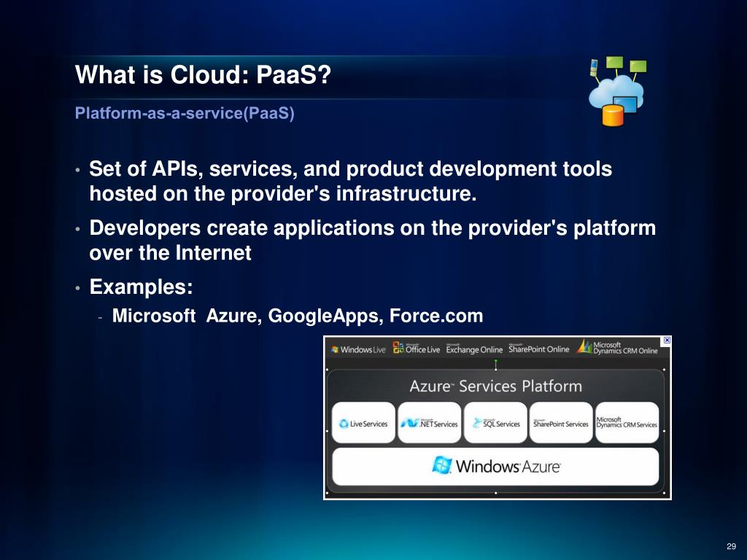Screen dimensions: 747x560
Task: Click the Microsoft Azure, GoogleApps, Force.com line
Action: click(x=298, y=316)
